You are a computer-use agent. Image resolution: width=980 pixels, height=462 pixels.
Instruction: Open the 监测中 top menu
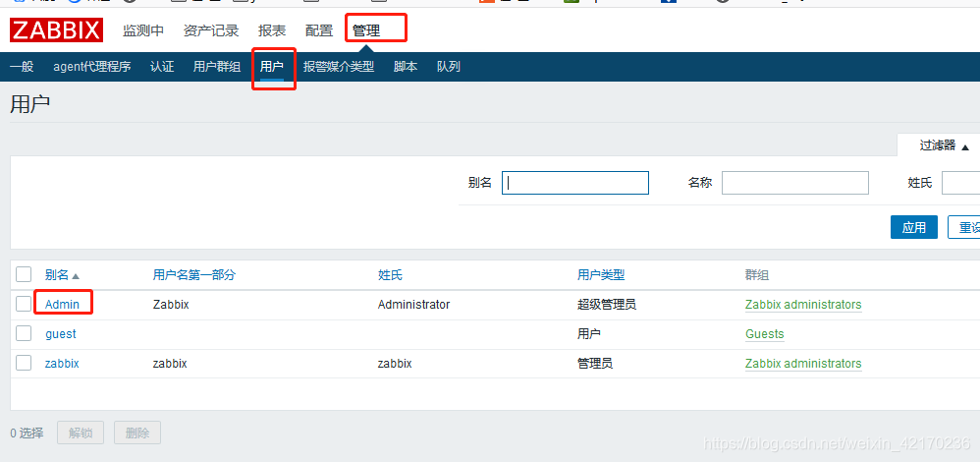[x=143, y=30]
